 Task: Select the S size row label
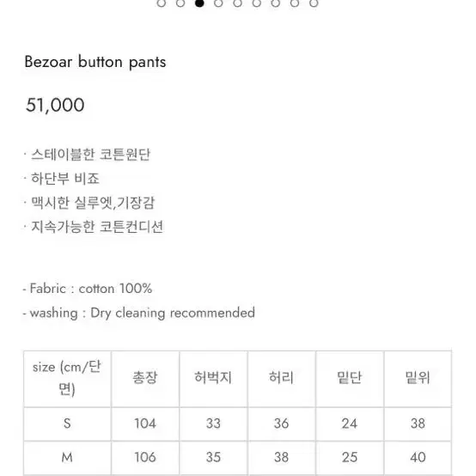(67, 424)
